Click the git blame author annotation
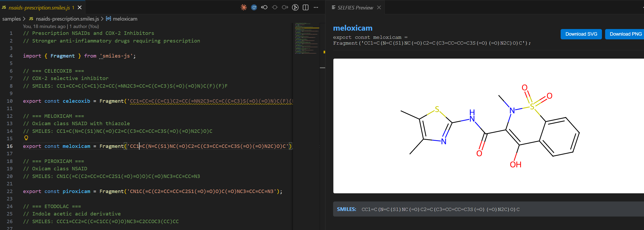 (61, 26)
